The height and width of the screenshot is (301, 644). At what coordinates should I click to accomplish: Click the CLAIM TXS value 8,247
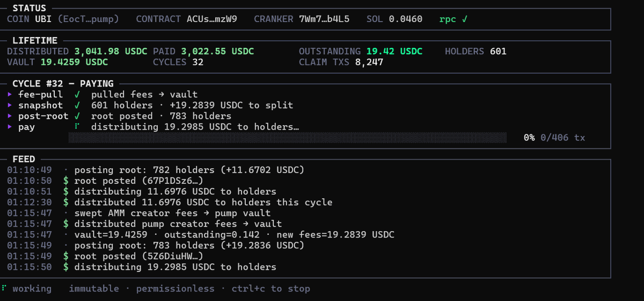pyautogui.click(x=369, y=62)
